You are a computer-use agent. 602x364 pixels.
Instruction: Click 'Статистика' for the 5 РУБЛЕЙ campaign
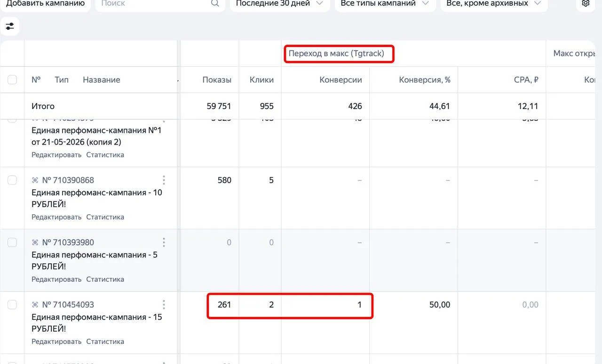pos(105,279)
